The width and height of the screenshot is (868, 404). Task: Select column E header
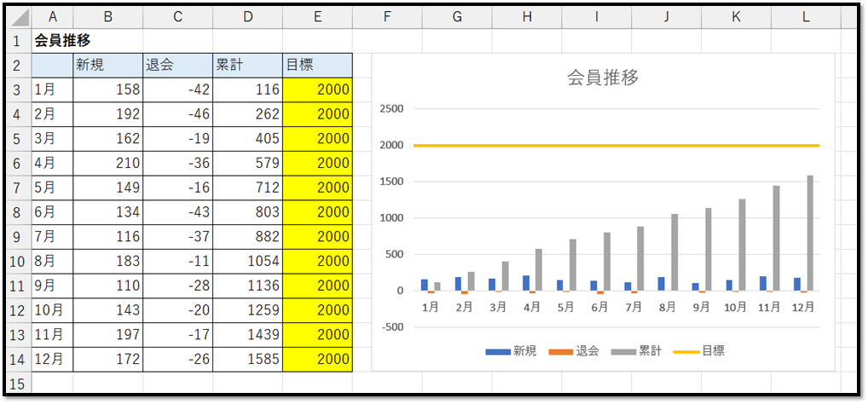317,18
